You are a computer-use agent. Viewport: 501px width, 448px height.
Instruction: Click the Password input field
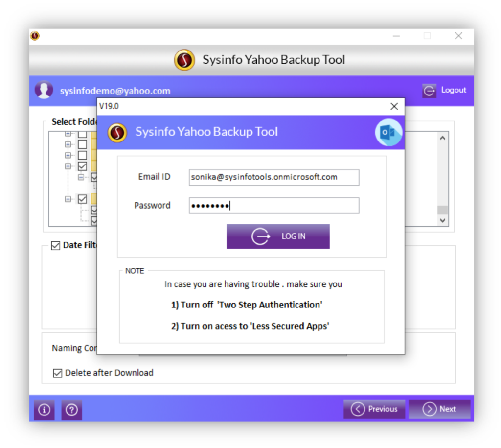click(x=274, y=206)
